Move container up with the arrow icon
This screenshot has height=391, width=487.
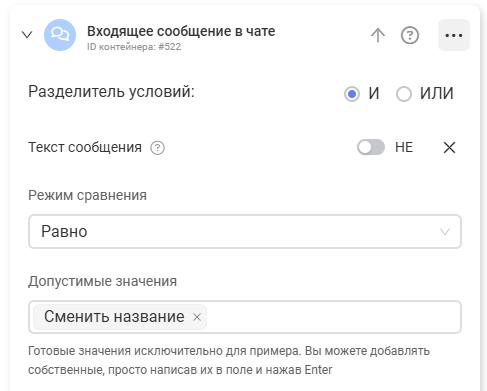[x=378, y=35]
